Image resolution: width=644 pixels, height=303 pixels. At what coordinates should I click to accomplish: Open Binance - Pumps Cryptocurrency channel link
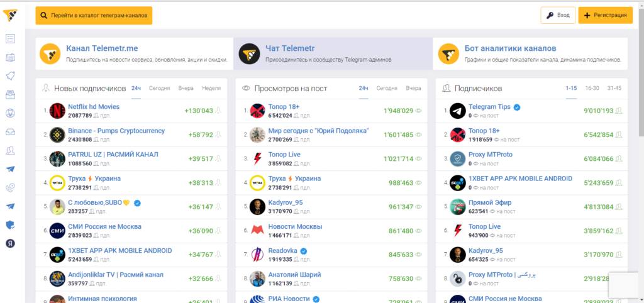[116, 131]
